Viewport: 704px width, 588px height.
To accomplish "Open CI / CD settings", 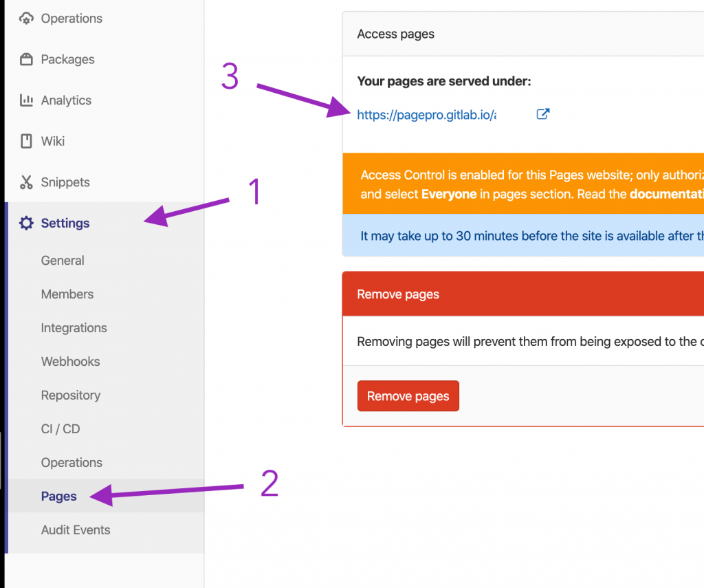I will [x=60, y=429].
